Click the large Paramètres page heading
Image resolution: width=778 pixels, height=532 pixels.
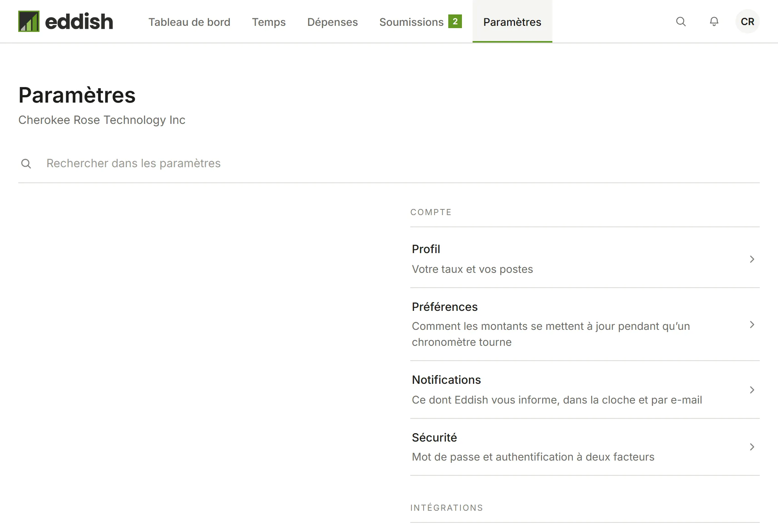[x=77, y=95]
